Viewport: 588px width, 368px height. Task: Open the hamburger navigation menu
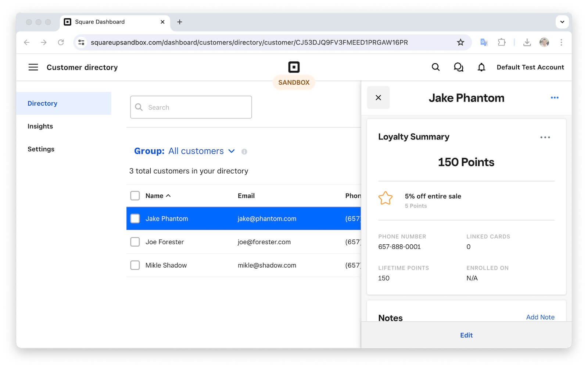[33, 67]
